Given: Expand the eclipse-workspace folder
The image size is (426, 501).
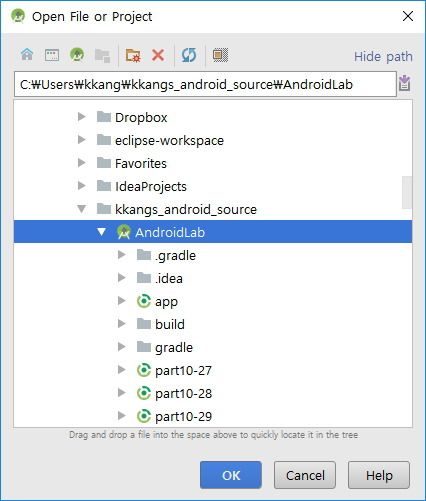Looking at the screenshot, I should coord(81,140).
